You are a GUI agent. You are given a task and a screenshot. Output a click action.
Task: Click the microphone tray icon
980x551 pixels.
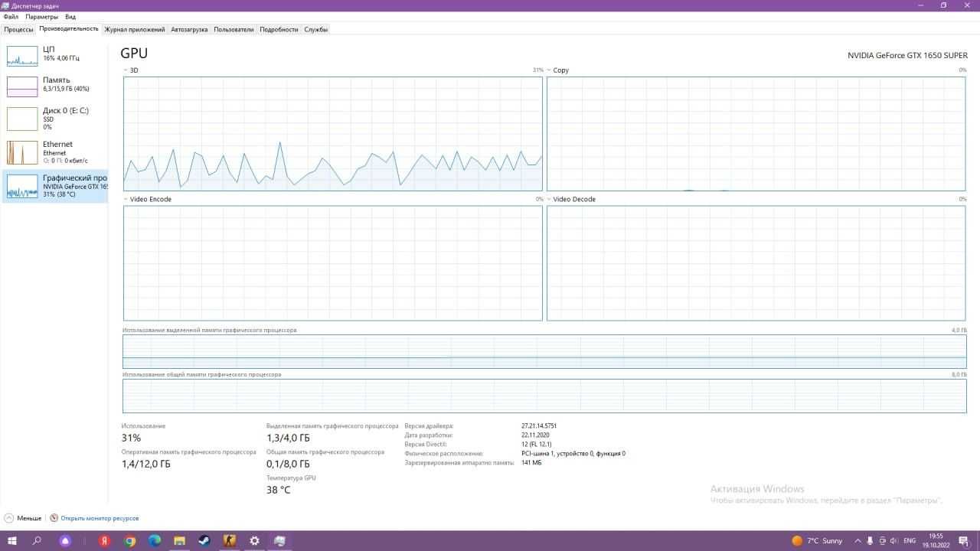[871, 540]
